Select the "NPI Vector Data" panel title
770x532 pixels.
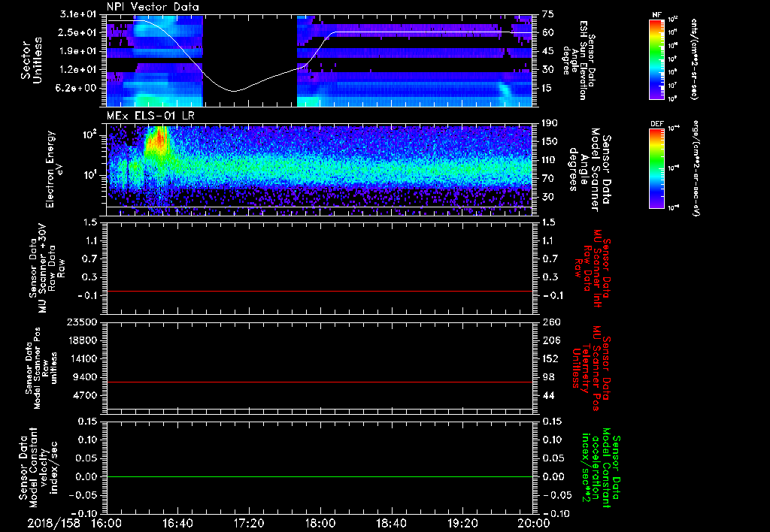(153, 7)
